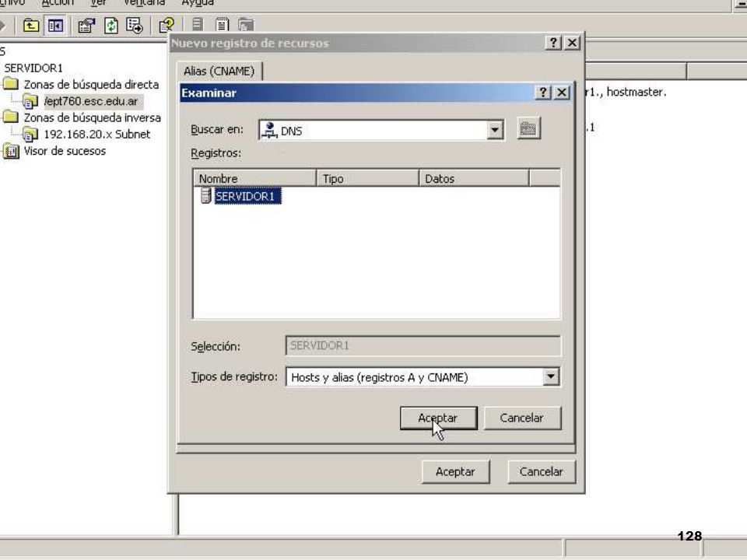747x560 pixels.
Task: Open the Acción menu
Action: click(58, 2)
